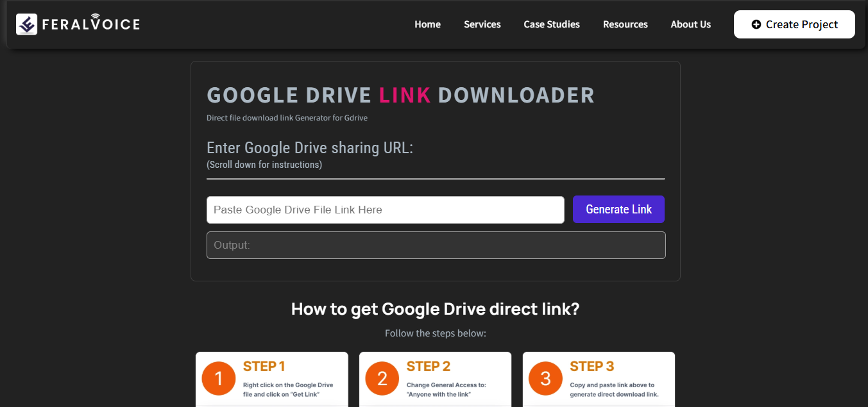Open the Resources navigation item

(625, 24)
